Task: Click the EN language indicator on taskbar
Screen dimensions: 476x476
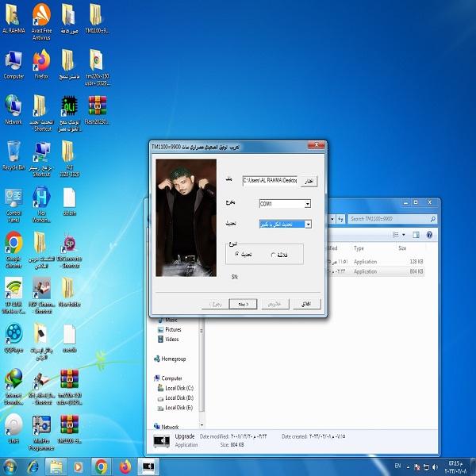Action: coord(397,466)
